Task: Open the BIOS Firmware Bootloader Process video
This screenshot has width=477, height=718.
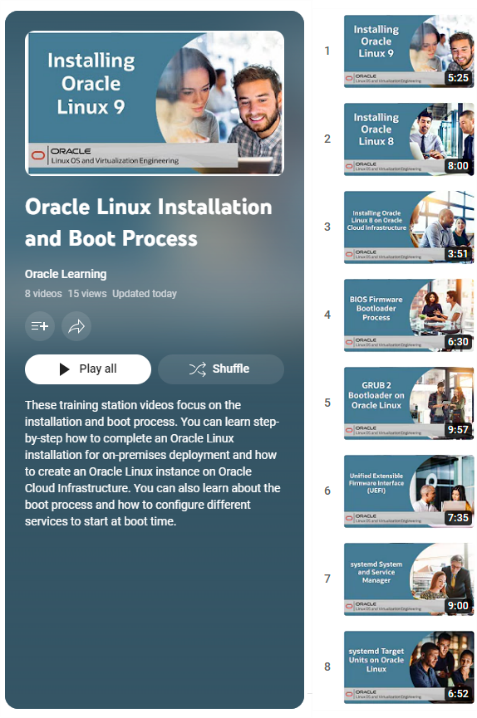Action: [409, 315]
